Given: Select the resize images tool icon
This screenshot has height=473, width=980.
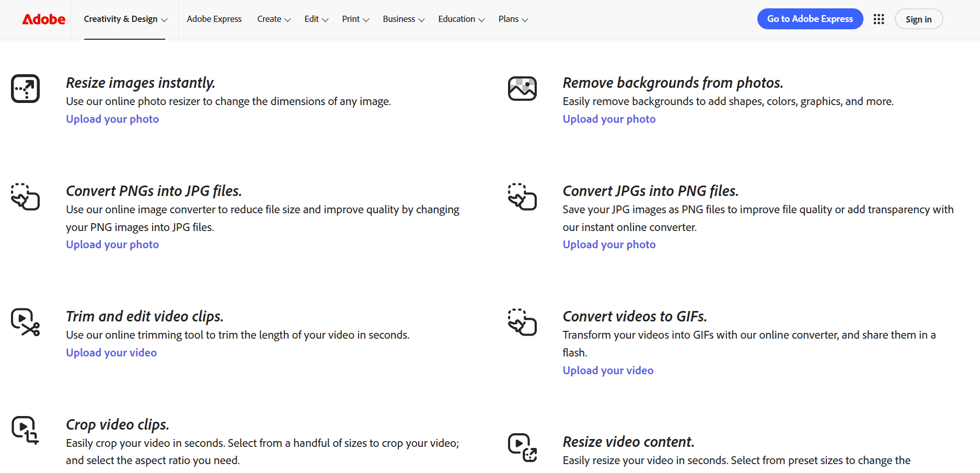Looking at the screenshot, I should click(x=25, y=89).
